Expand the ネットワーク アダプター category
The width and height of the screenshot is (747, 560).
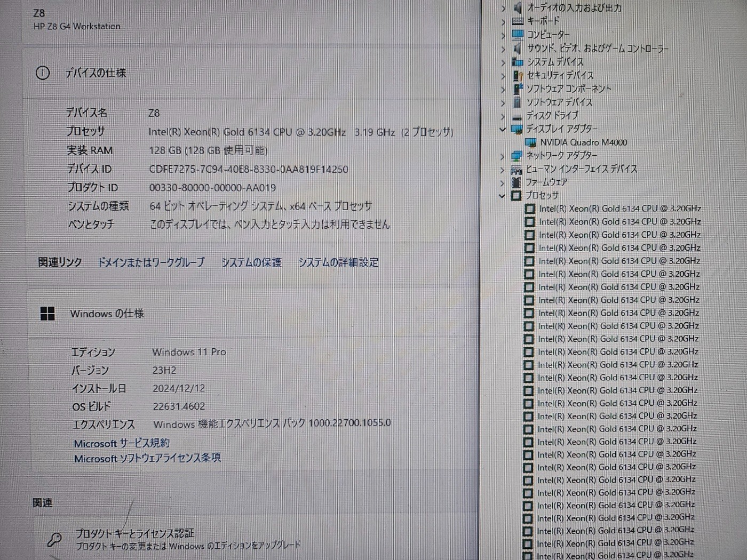pos(503,156)
